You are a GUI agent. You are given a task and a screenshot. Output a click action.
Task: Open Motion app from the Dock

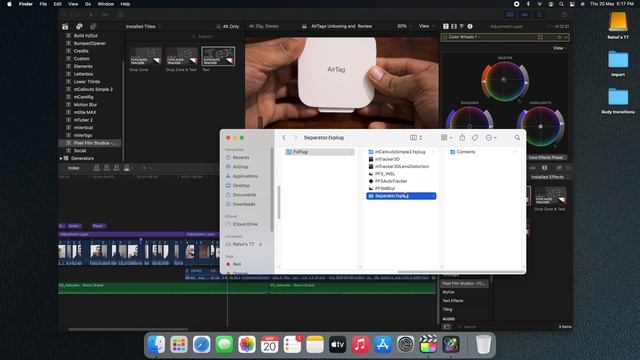[x=451, y=344]
